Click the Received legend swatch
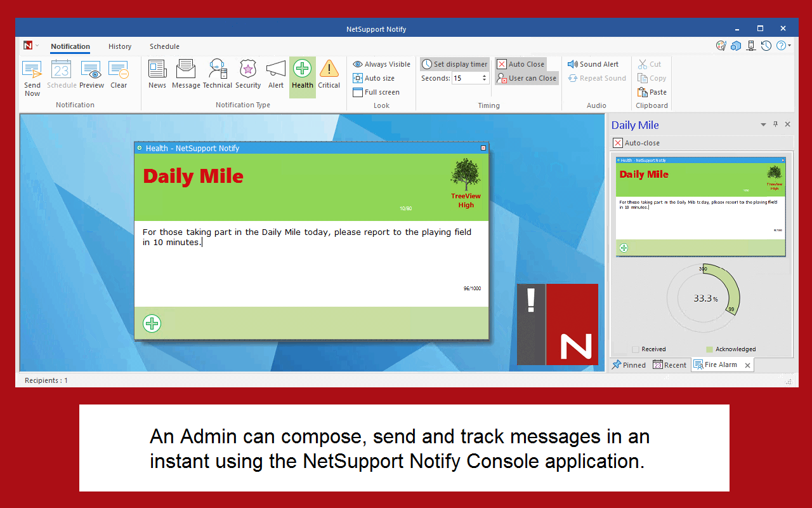812x508 pixels. click(636, 349)
